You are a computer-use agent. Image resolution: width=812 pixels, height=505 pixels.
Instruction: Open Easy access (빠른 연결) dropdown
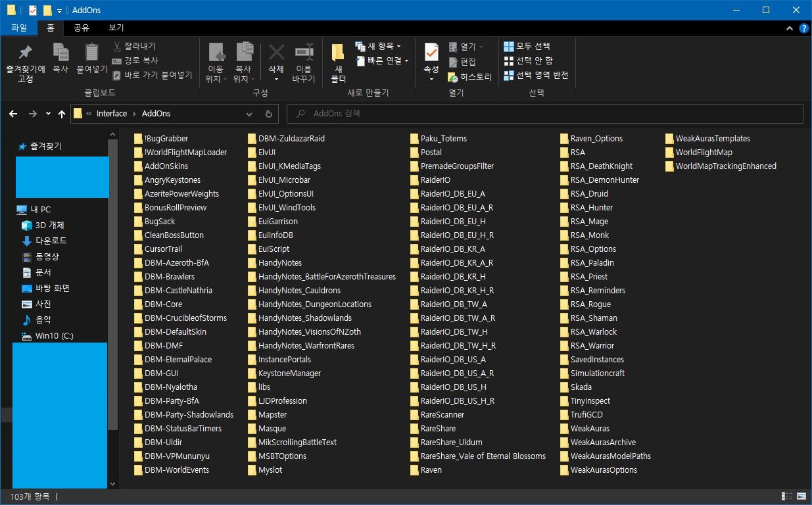[x=382, y=60]
